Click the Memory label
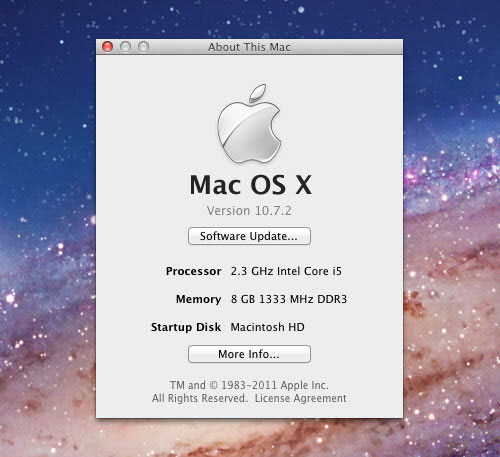Image resolution: width=500 pixels, height=457 pixels. [198, 299]
